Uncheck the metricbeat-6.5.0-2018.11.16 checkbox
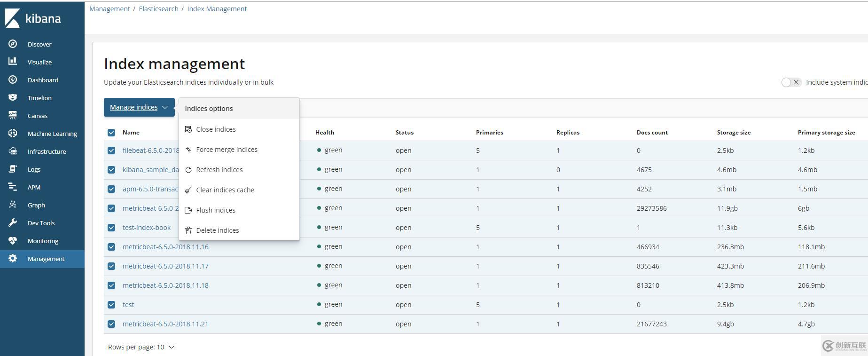Image resolution: width=868 pixels, height=356 pixels. click(111, 247)
